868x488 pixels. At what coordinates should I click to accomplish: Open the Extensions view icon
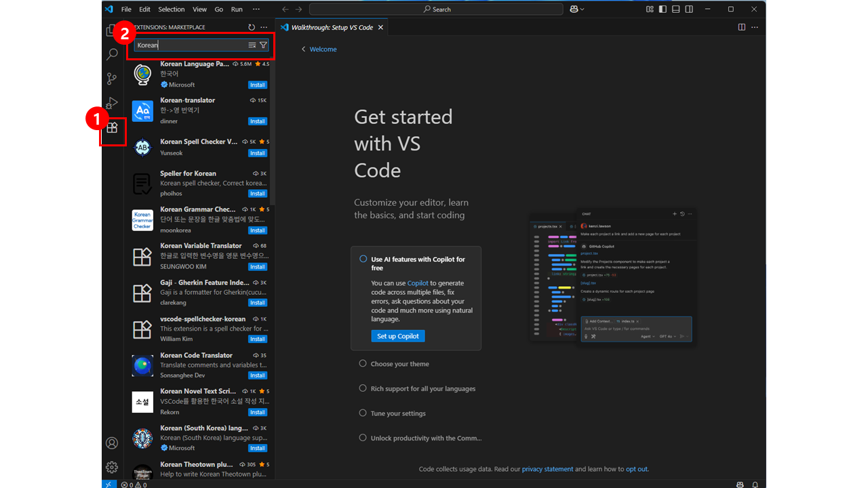tap(112, 127)
